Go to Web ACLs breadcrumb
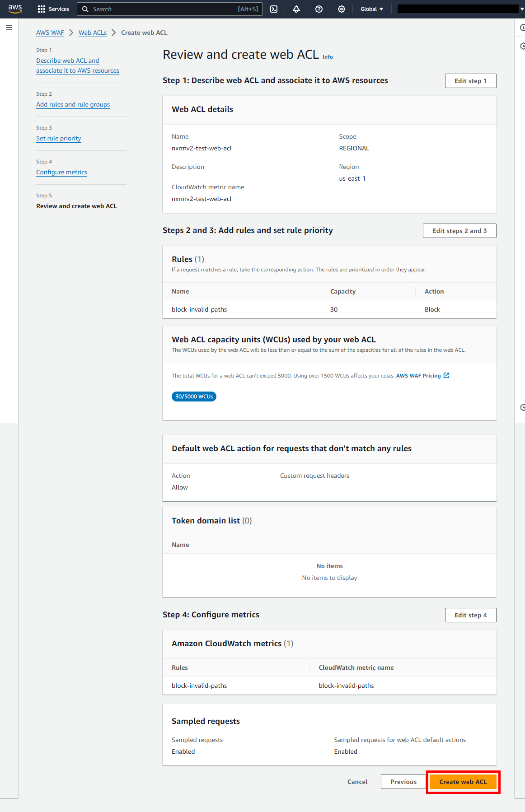The image size is (525, 812). (93, 33)
